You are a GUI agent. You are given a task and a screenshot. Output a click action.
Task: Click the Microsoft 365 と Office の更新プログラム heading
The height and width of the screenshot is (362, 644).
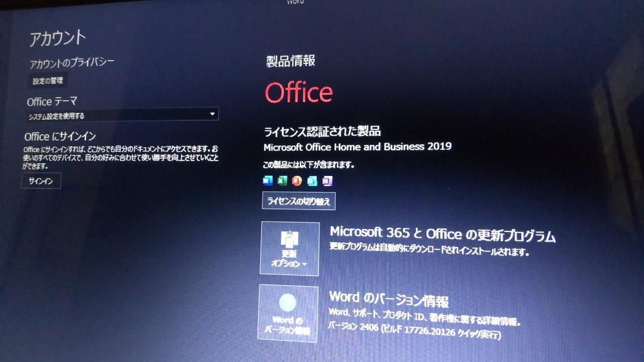click(x=442, y=234)
